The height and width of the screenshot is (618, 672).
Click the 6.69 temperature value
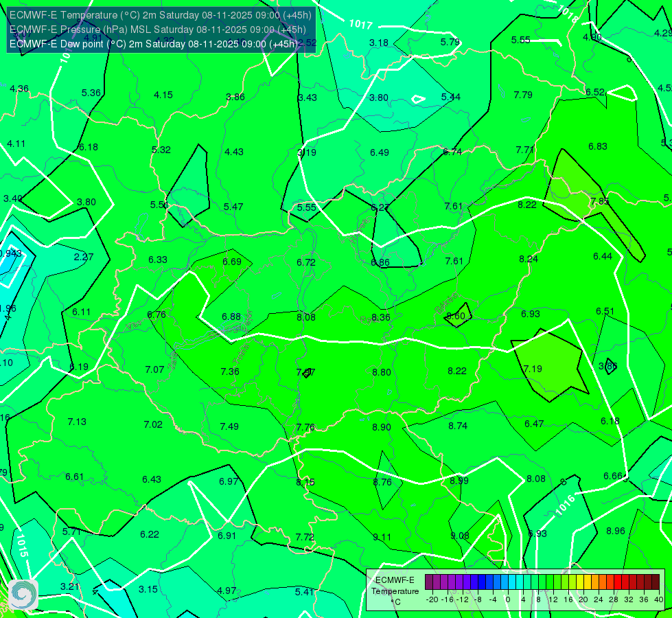pyautogui.click(x=232, y=262)
